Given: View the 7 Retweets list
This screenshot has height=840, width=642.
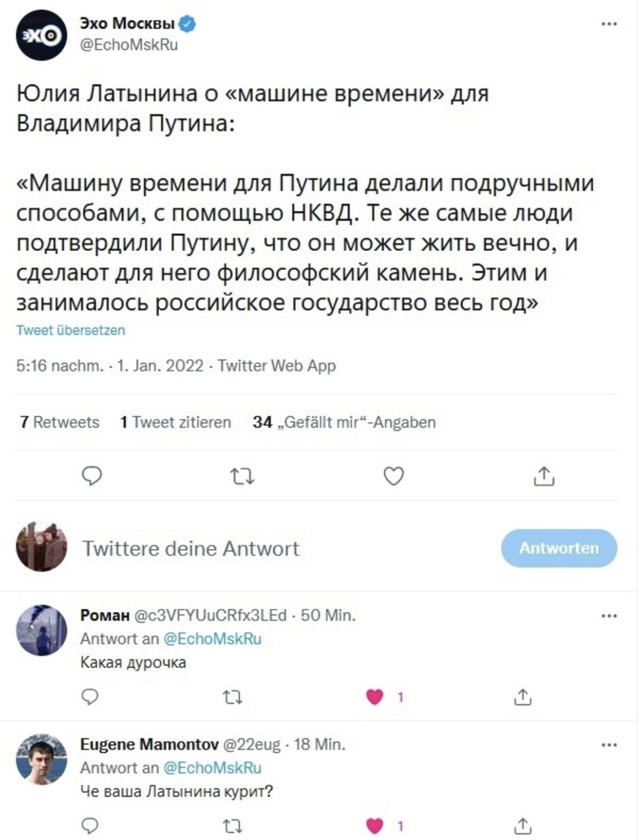Looking at the screenshot, I should click(59, 422).
